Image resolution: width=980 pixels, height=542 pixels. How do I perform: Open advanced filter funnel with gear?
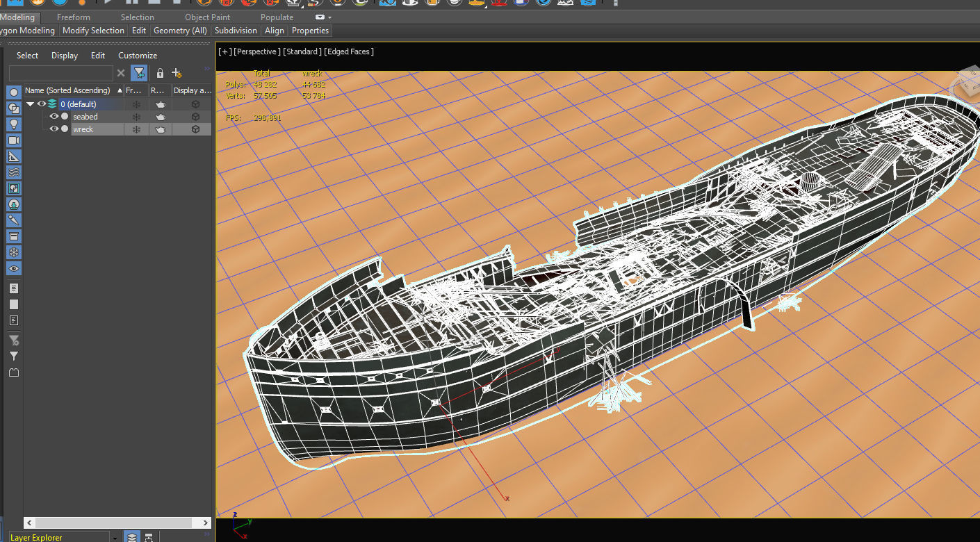[14, 340]
